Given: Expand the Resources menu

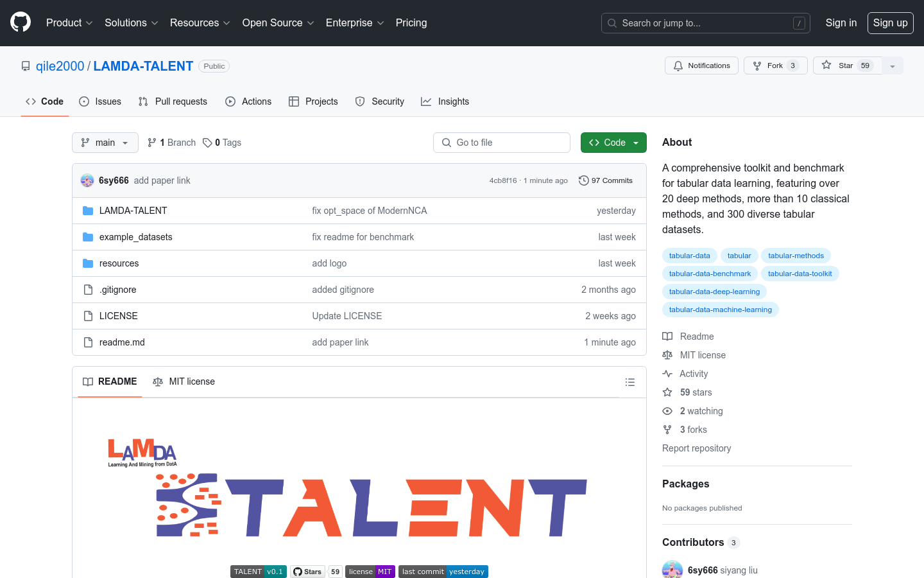Looking at the screenshot, I should point(200,22).
